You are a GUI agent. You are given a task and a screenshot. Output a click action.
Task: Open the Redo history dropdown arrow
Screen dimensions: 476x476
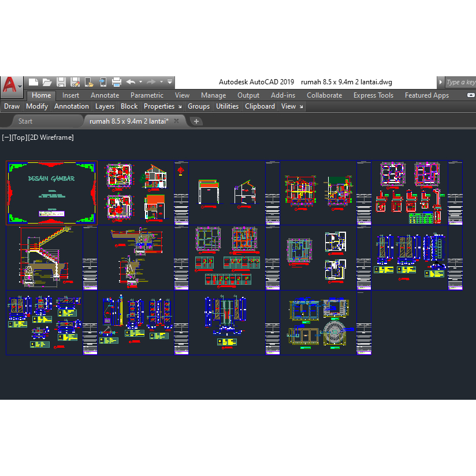[162, 82]
